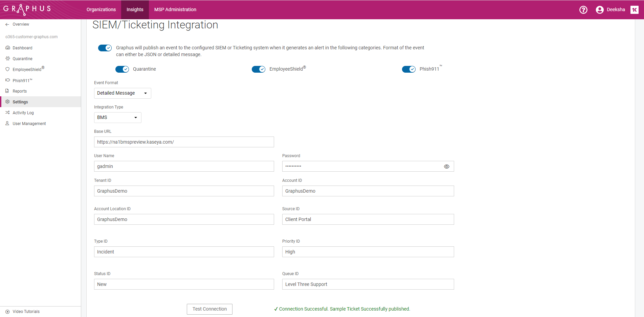Screen dimensions: 644x317
Task: Switch to the Organizations tab
Action: point(101,9)
